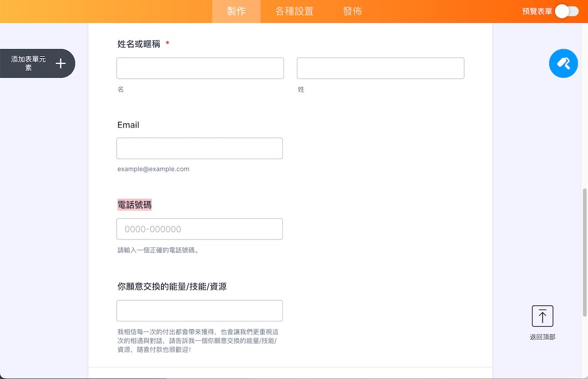Screen dimensions: 588x379
Task: Switch to the 製作 tab
Action: coord(236,11)
